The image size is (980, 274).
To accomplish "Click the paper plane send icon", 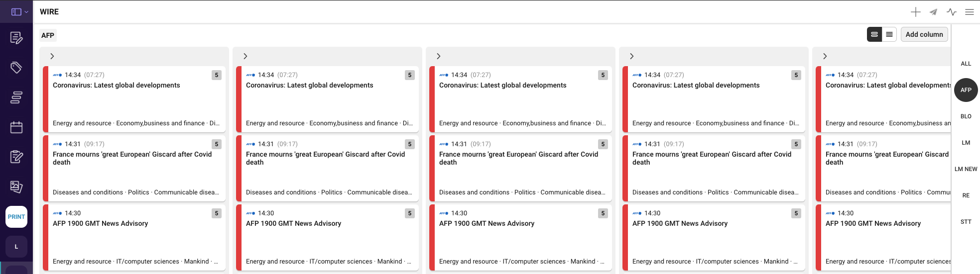I will pyautogui.click(x=933, y=12).
